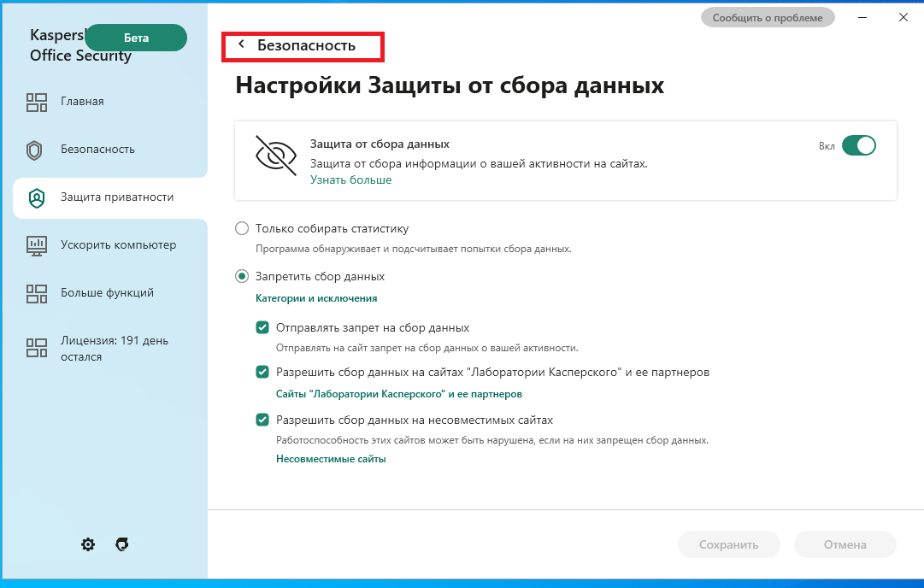Click Работоспособность этих сайтов description text
Image resolution: width=924 pixels, height=588 pixels.
point(492,440)
